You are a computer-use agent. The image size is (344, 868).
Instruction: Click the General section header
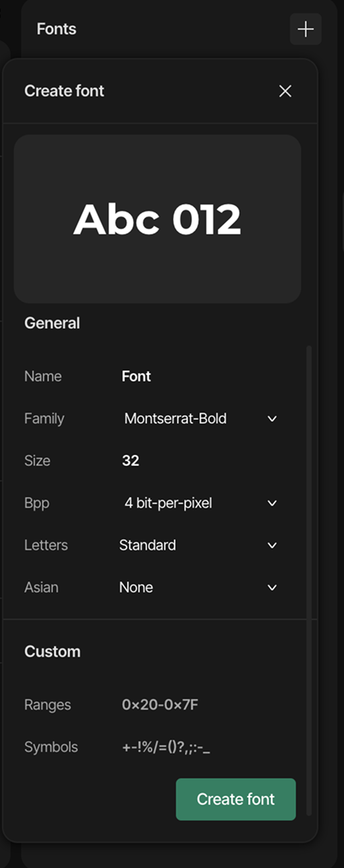[x=52, y=323]
